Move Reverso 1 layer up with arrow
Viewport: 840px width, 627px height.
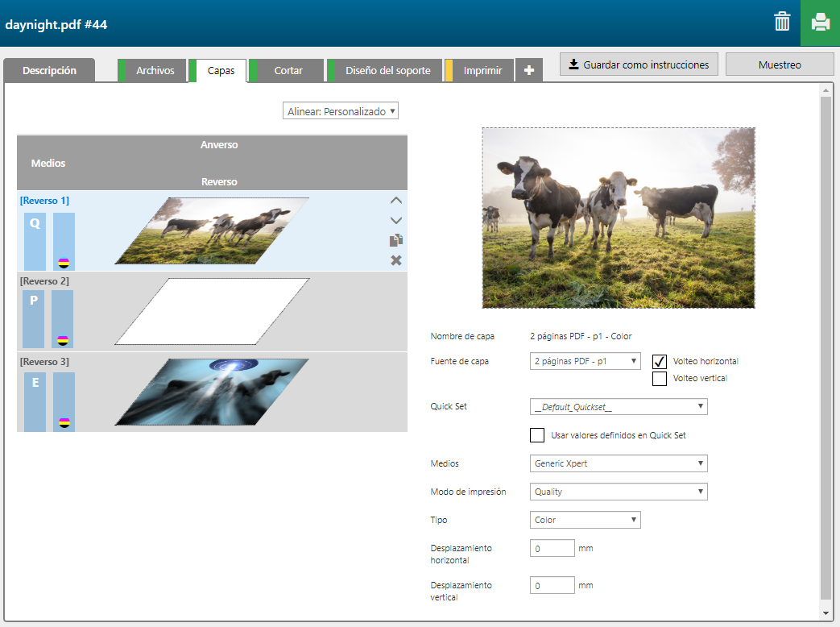(x=395, y=201)
